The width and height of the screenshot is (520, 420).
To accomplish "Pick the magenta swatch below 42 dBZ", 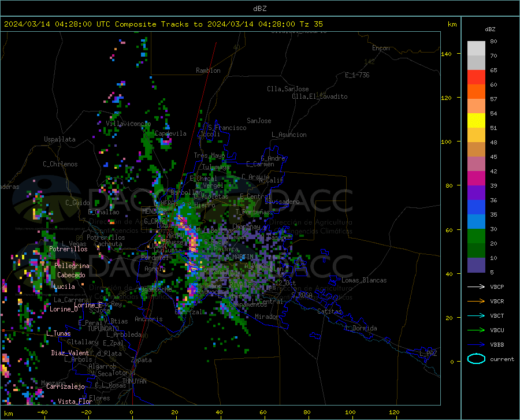I will (476, 179).
